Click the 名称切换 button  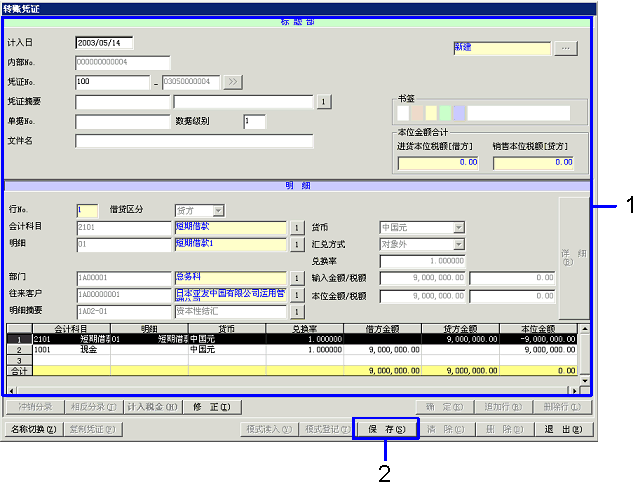pyautogui.click(x=33, y=429)
